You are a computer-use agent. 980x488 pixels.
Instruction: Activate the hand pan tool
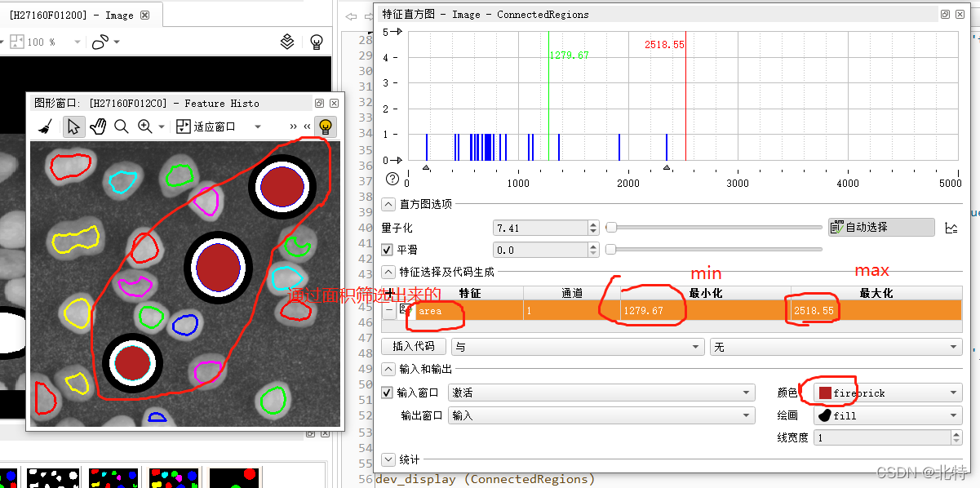coord(98,126)
